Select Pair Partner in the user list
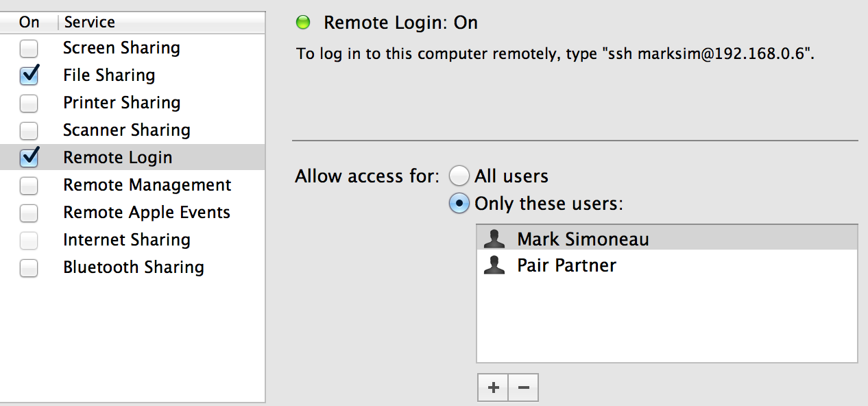This screenshot has height=406, width=868. (667, 265)
